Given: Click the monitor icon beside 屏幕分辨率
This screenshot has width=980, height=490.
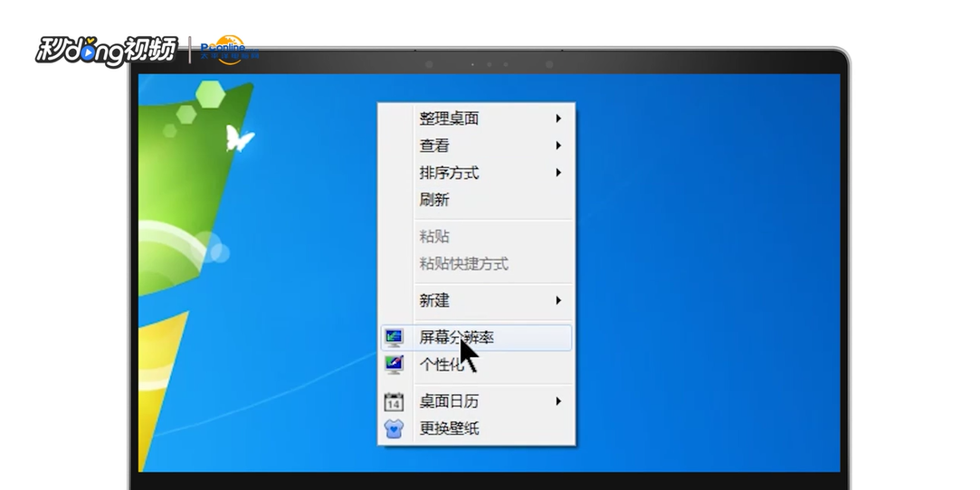Looking at the screenshot, I should (394, 338).
